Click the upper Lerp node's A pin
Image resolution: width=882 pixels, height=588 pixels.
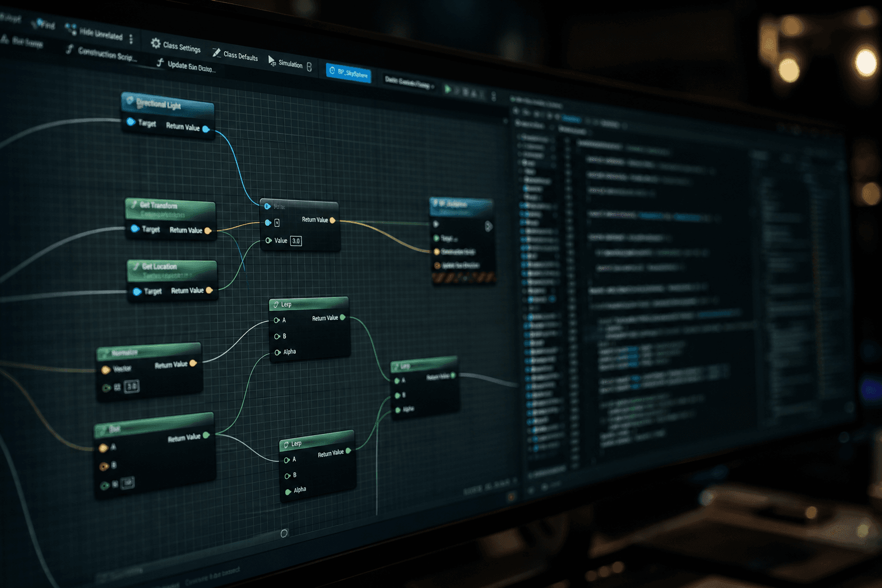(277, 320)
